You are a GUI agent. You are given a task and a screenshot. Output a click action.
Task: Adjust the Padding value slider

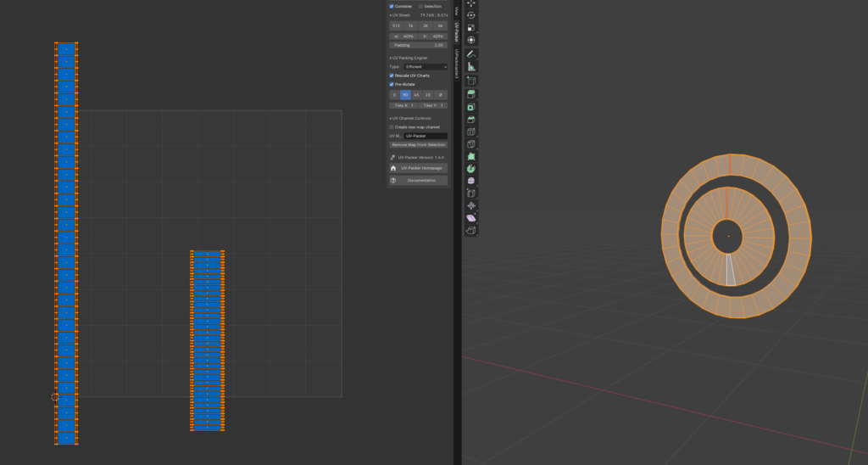point(418,45)
